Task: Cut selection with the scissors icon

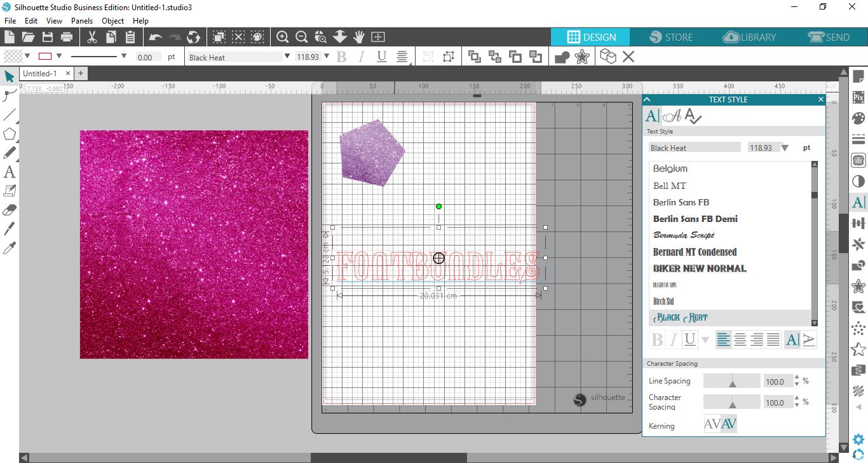Action: click(x=92, y=37)
